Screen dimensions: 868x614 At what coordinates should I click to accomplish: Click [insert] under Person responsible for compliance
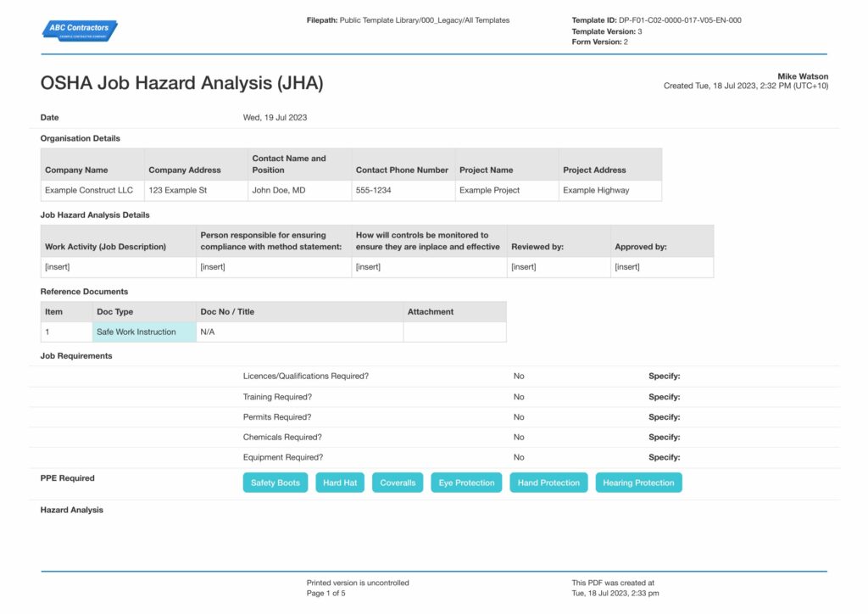[x=213, y=267]
